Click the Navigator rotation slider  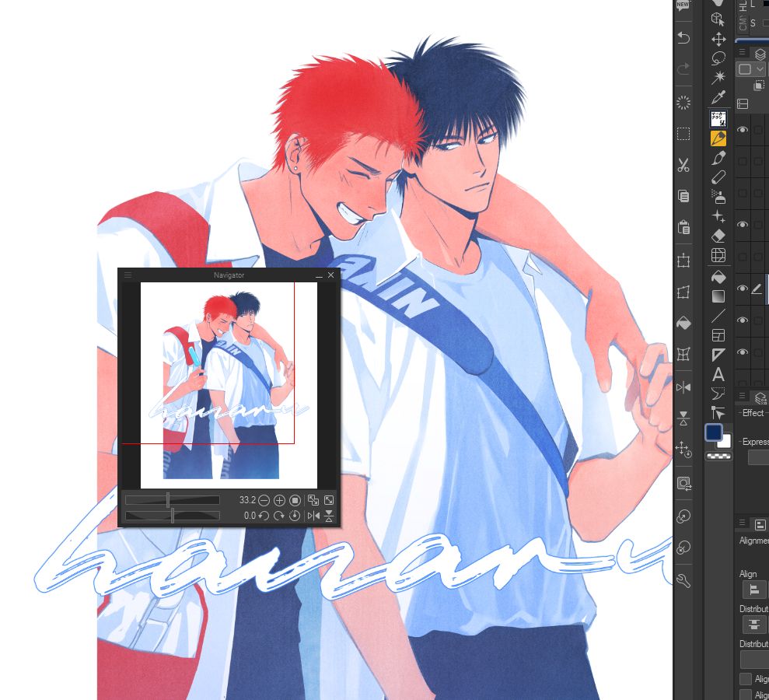click(172, 516)
